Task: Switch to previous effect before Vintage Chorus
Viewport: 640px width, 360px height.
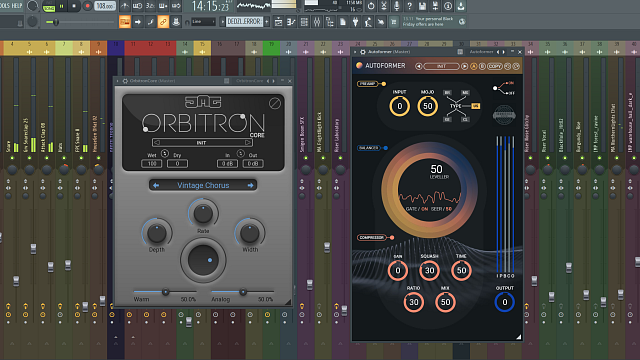Action: 156,185
